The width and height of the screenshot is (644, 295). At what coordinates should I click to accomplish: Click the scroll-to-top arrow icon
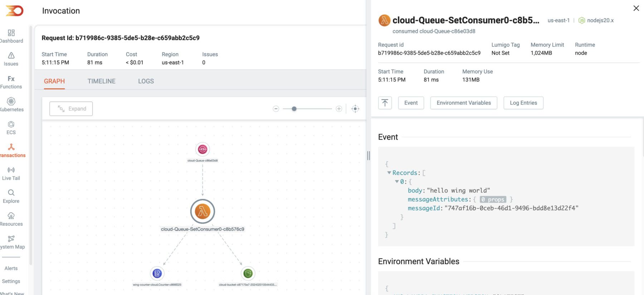tap(385, 103)
